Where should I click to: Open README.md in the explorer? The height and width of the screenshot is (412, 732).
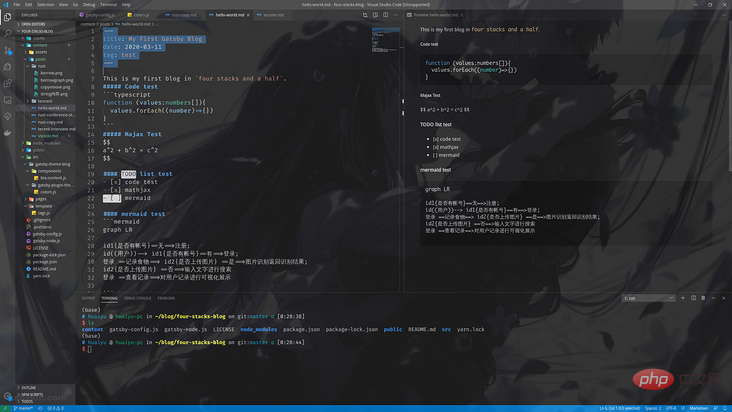[44, 269]
